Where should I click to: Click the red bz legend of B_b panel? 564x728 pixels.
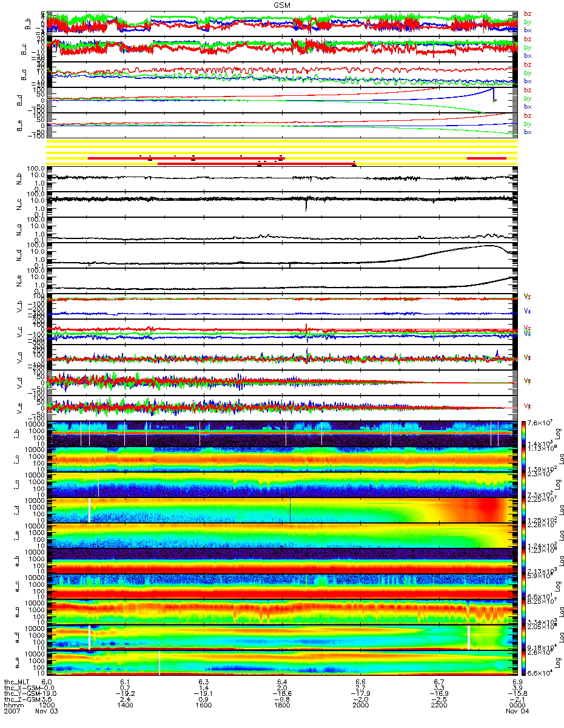528,13
